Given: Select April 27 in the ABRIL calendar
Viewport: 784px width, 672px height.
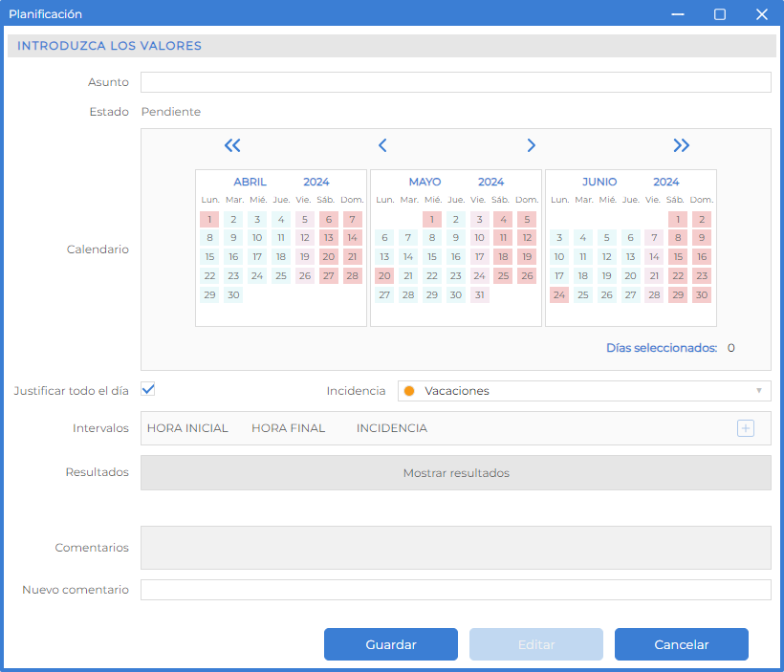Looking at the screenshot, I should tap(329, 276).
